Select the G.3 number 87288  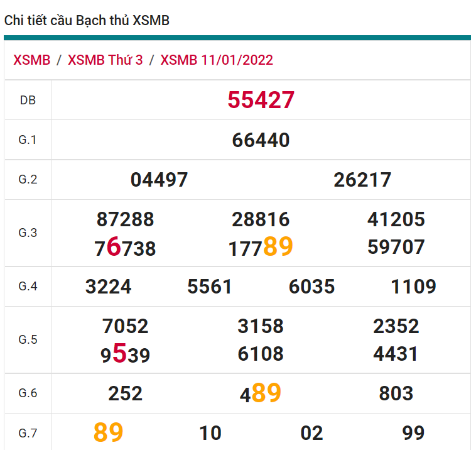click(x=125, y=219)
